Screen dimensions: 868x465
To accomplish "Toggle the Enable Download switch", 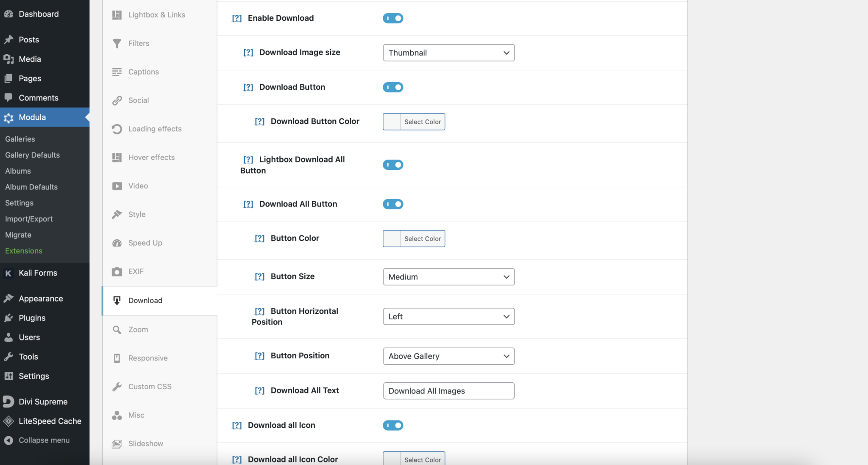I will (392, 18).
